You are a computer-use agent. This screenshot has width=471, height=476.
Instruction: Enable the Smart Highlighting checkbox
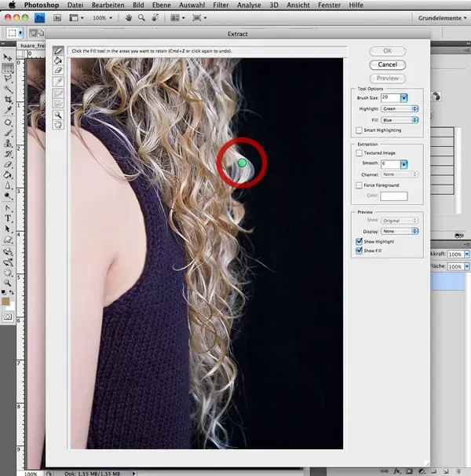[x=359, y=130]
